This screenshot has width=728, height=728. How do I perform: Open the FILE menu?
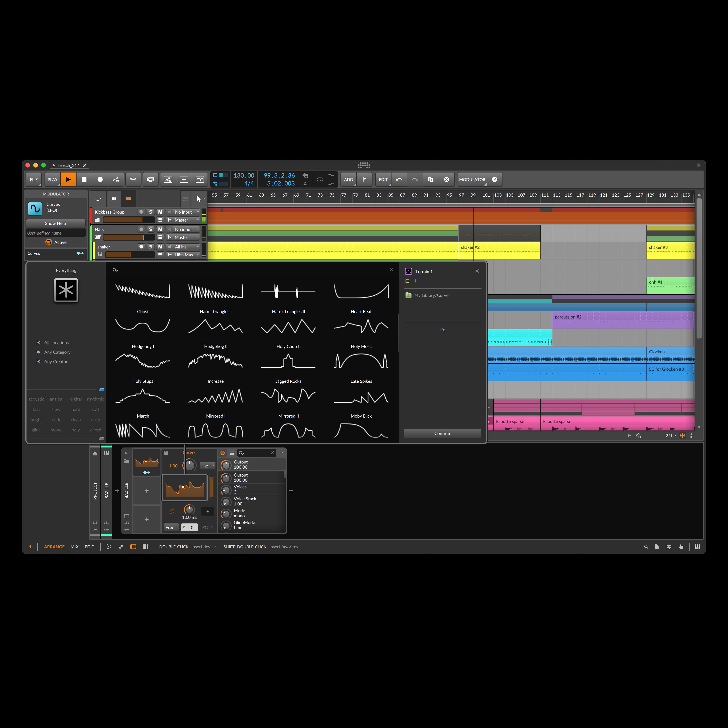pos(34,179)
